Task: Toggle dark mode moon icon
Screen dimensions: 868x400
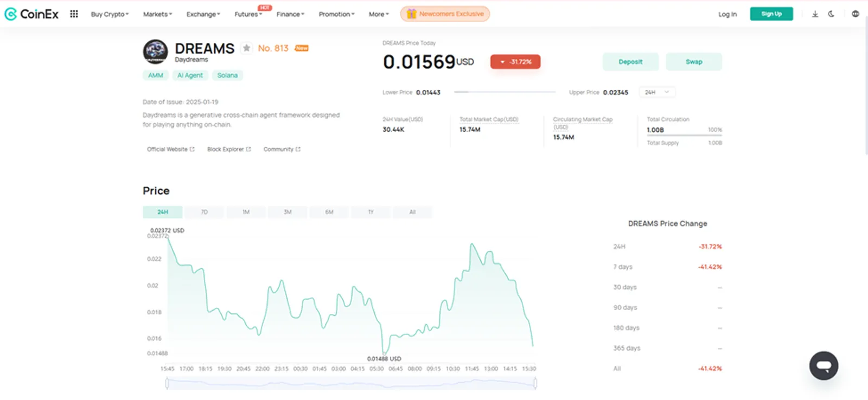Action: pyautogui.click(x=831, y=14)
